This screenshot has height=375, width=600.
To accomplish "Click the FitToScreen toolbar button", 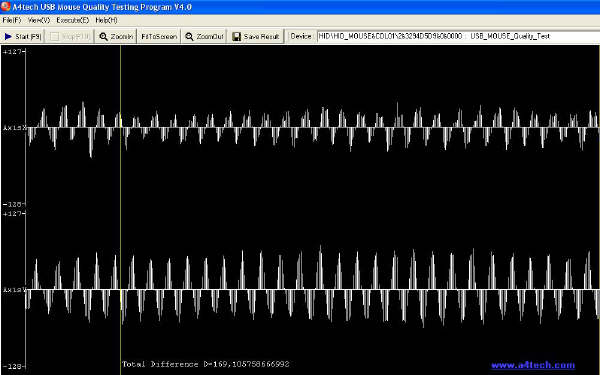I will [159, 36].
